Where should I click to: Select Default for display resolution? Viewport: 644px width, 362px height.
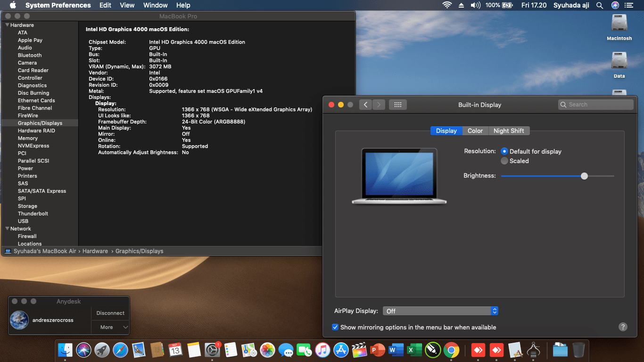[504, 151]
